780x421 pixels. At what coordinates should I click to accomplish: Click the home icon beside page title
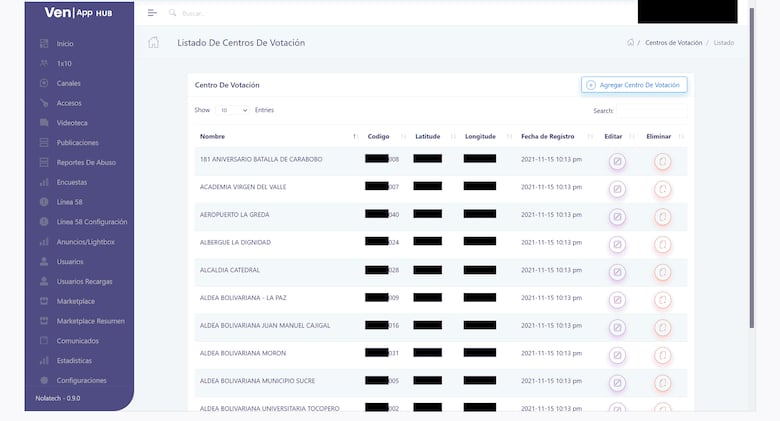153,43
